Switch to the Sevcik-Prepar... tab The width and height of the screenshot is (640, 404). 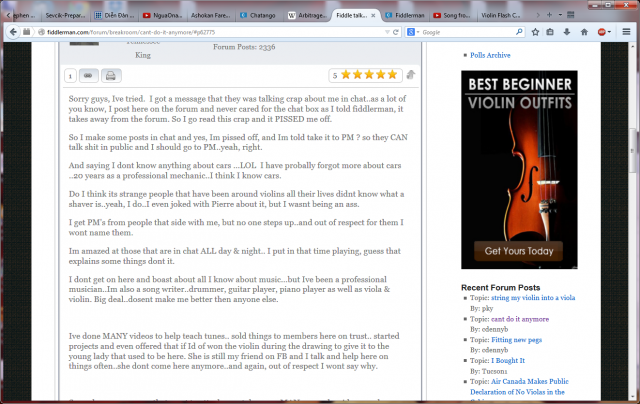[x=65, y=16]
